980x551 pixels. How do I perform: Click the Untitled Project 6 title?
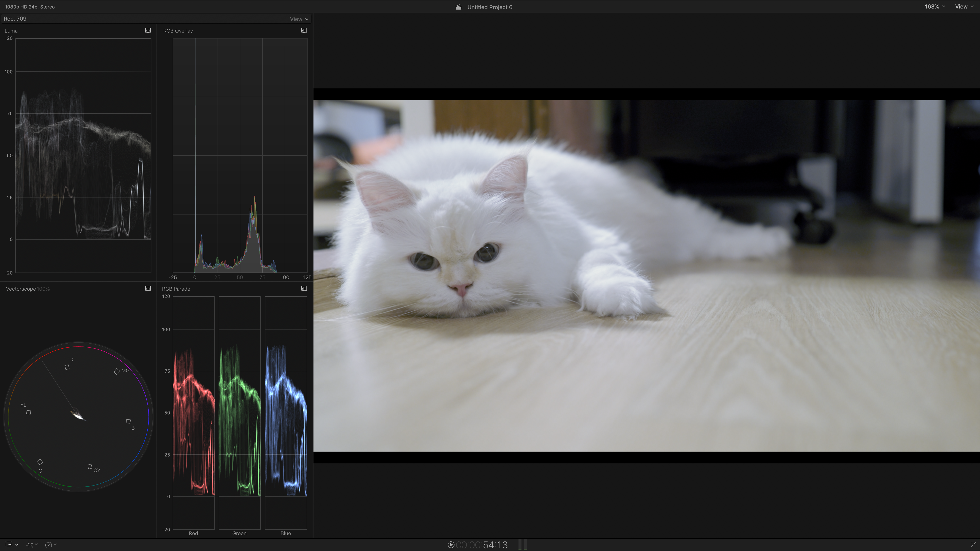[x=490, y=7]
